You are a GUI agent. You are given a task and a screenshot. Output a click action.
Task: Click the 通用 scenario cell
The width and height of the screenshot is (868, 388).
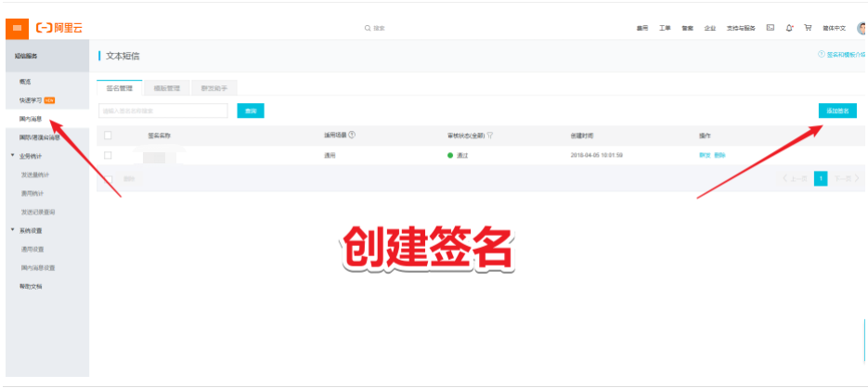[330, 156]
